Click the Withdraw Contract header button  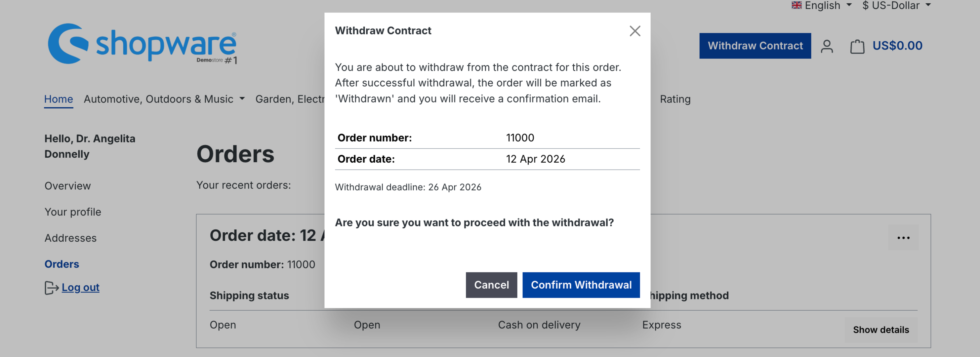pos(755,46)
